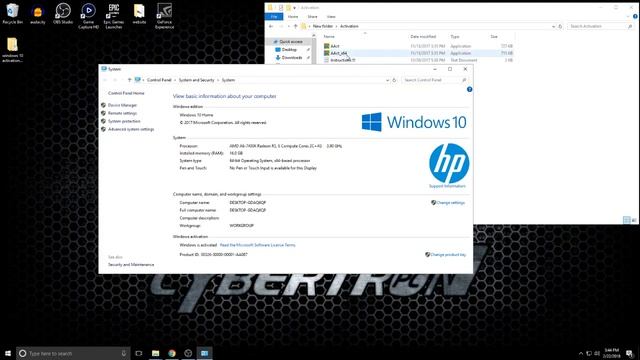
Task: Refresh the Activation folder view
Action: 560,26
